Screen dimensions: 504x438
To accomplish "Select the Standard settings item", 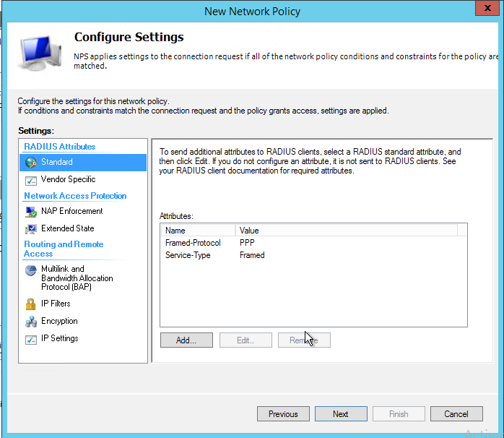I will (57, 163).
